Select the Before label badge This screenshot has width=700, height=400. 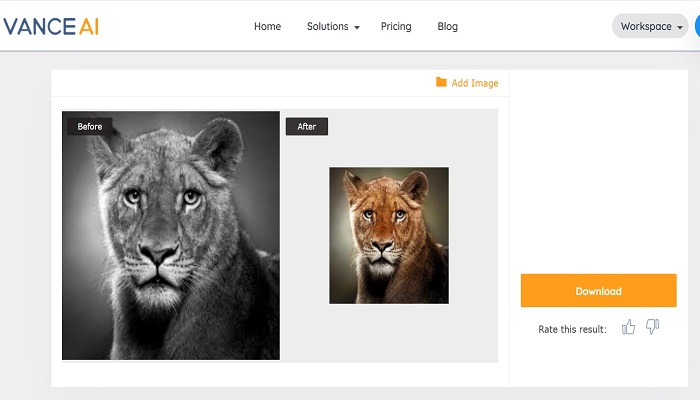click(x=90, y=126)
